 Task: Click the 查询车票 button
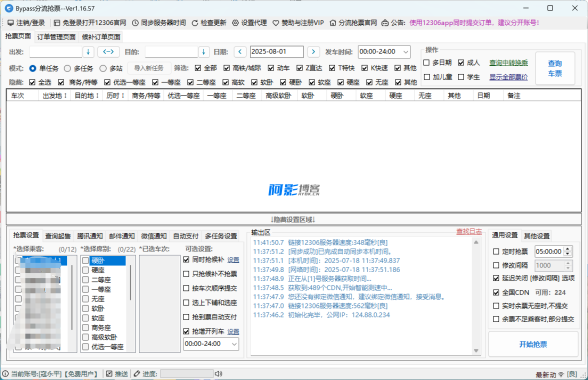tap(555, 68)
